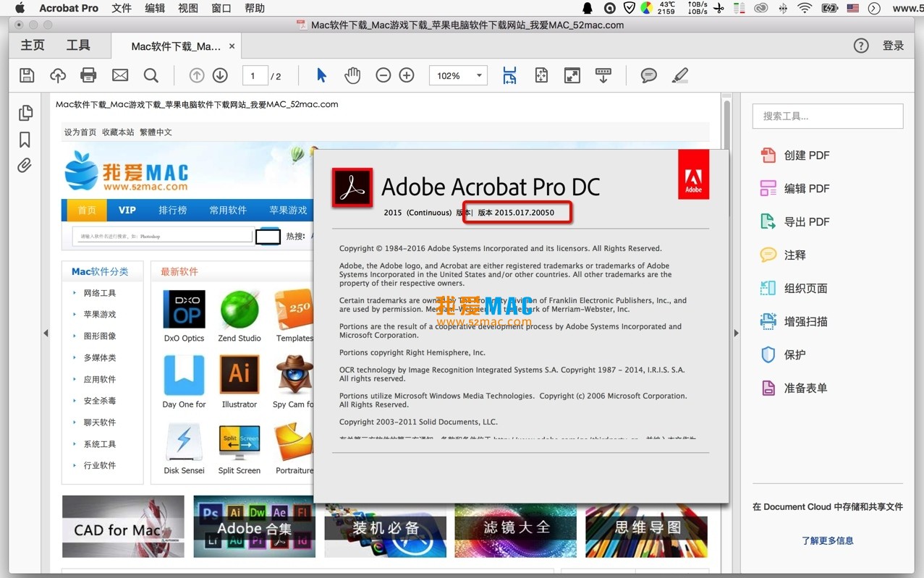Image resolution: width=924 pixels, height=578 pixels.
Task: Click the Save file floppy icon
Action: pos(27,75)
